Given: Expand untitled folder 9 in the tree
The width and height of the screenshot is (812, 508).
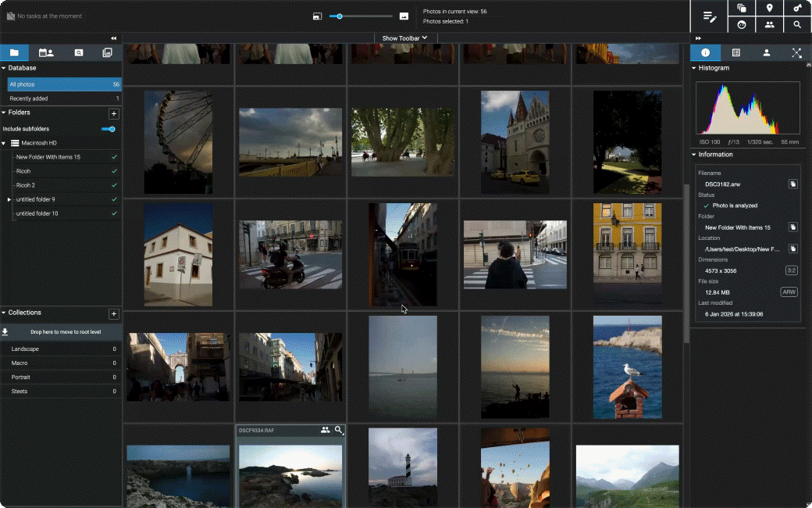Looking at the screenshot, I should (8, 199).
